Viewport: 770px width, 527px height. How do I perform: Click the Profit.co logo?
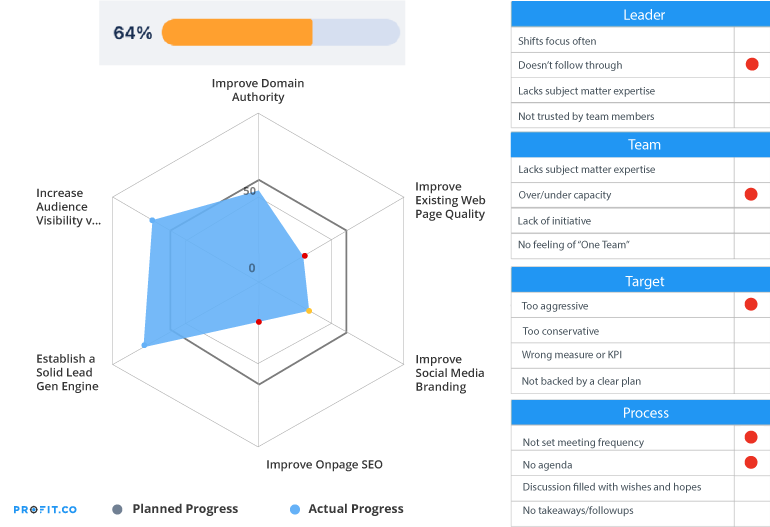[x=45, y=509]
